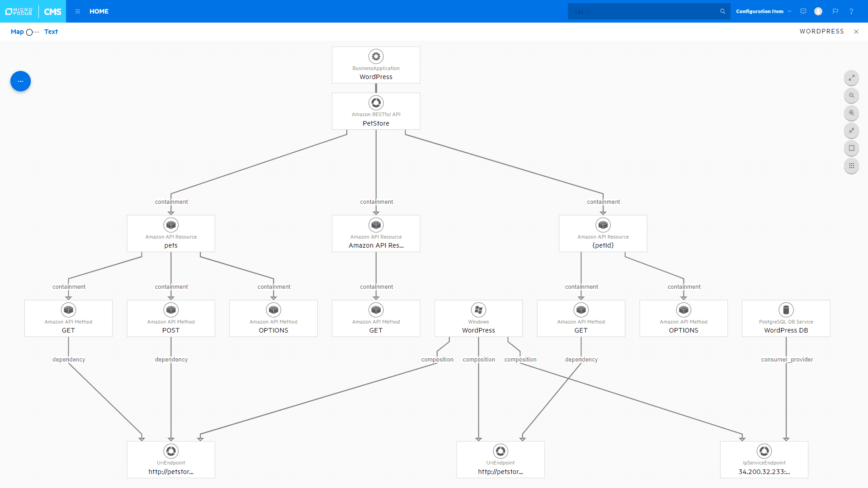868x488 pixels.
Task: Click the PostgreSQL DB Service WordPress DB icon
Action: (785, 309)
